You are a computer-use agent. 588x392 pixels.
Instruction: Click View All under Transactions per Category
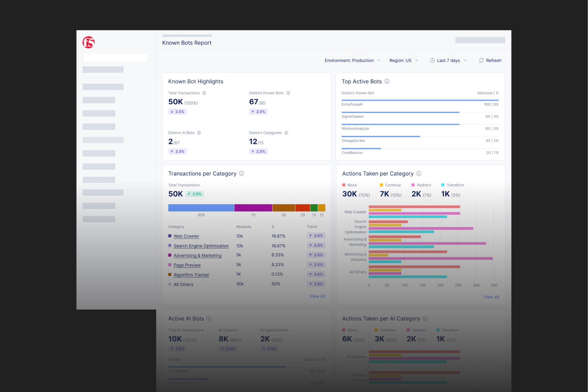tap(317, 297)
